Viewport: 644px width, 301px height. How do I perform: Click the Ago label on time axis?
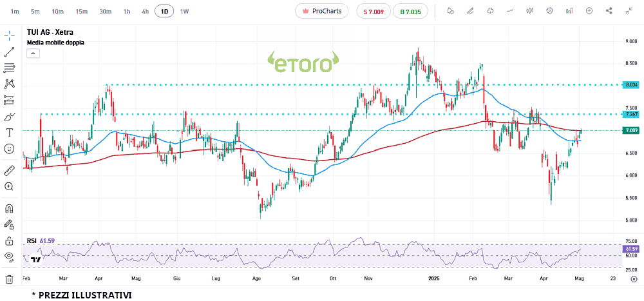(256, 278)
